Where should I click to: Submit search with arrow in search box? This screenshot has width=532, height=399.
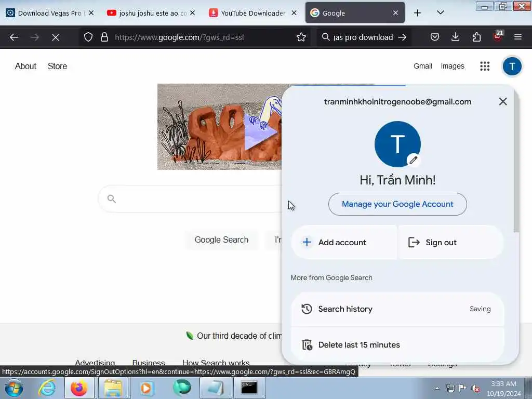click(402, 37)
